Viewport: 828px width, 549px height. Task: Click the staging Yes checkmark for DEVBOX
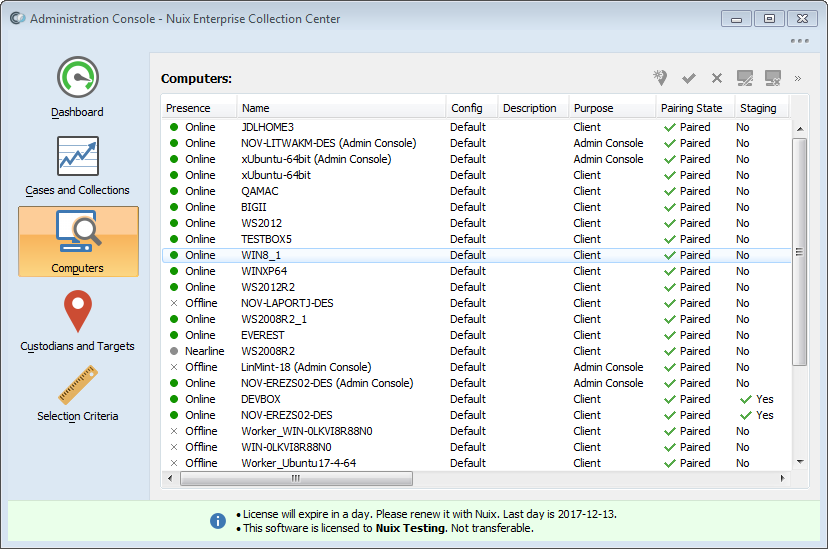coord(746,400)
